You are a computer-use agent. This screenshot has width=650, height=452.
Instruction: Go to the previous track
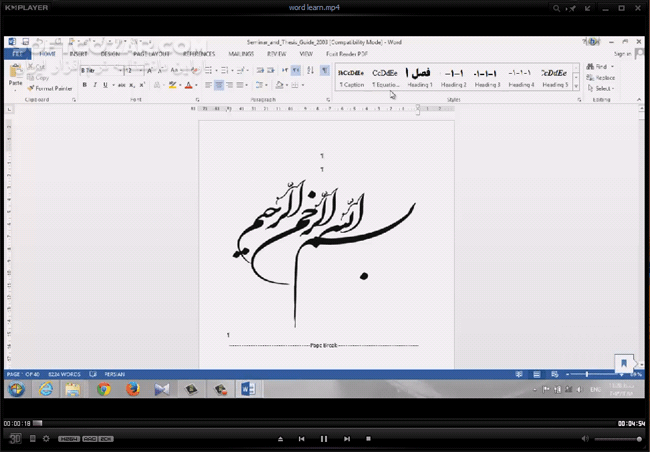[x=301, y=439]
